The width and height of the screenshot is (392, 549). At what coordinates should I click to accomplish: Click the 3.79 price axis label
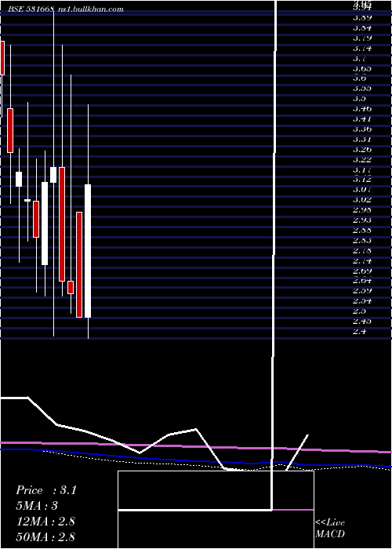point(362,38)
